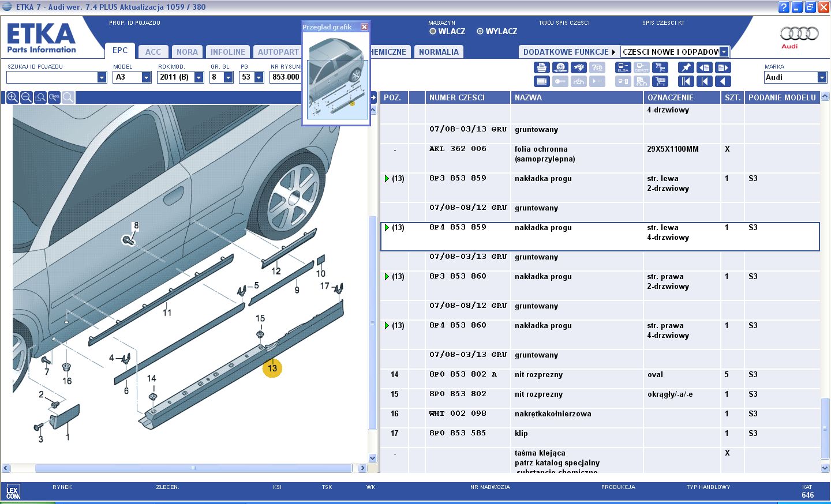
Task: Open the MODEL A3 dropdown
Action: tap(147, 77)
